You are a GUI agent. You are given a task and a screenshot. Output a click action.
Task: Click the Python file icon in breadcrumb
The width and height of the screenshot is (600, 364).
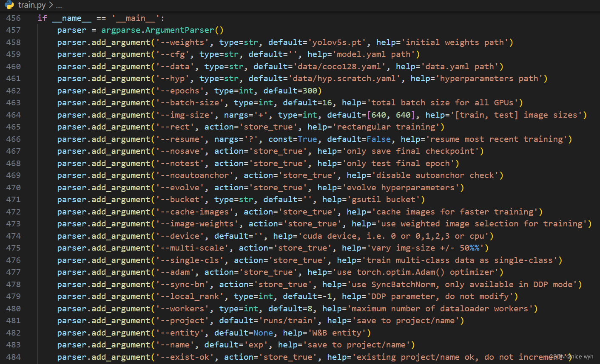tap(9, 5)
